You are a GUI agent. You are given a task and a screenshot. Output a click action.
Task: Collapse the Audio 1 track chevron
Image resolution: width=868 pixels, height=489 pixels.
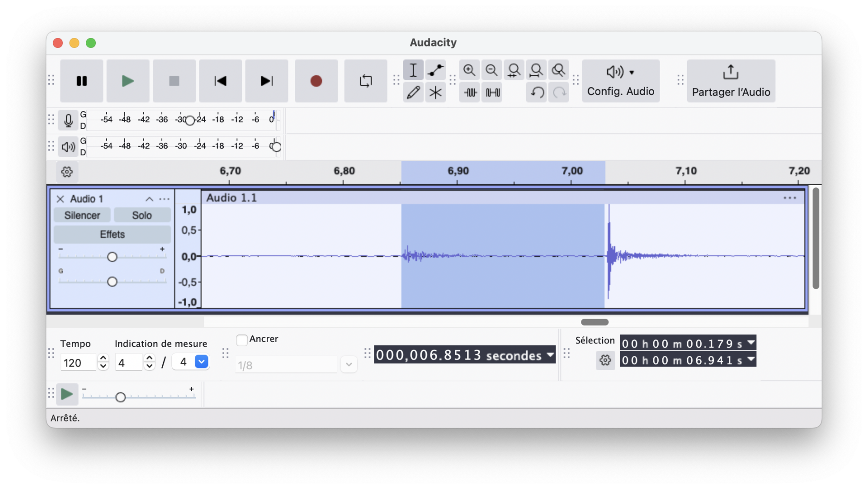coord(149,199)
